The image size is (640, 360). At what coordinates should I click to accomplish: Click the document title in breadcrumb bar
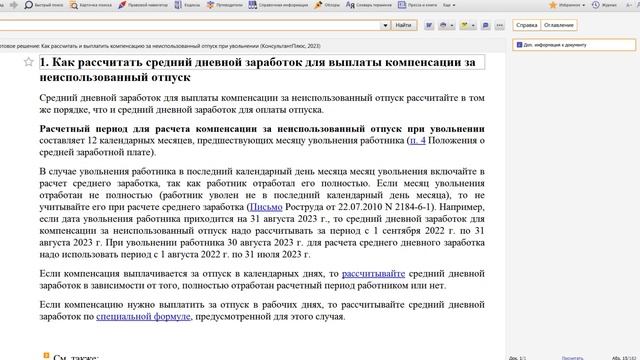pos(160,46)
